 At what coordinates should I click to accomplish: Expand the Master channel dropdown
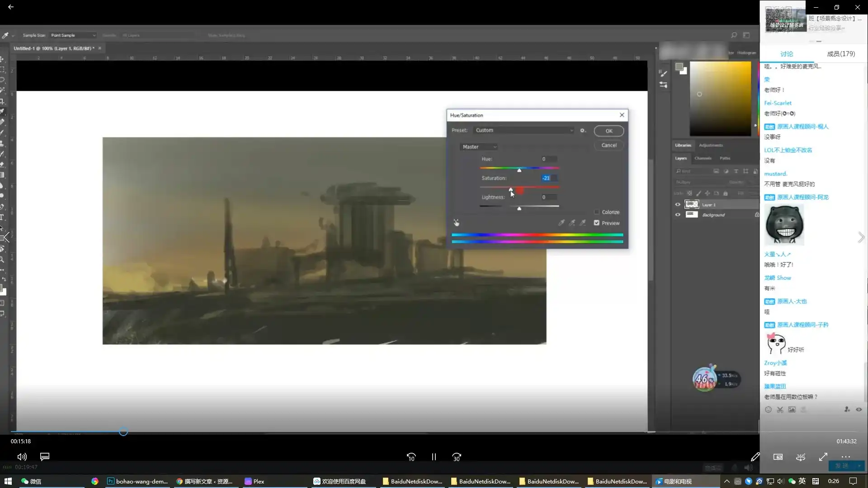pos(479,147)
